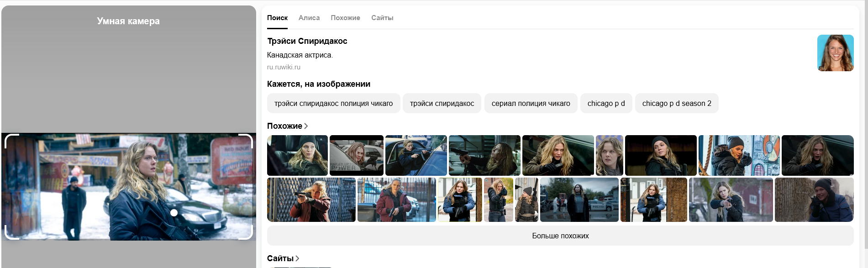Select chip трэйси спиридакос полиция чикаго

coord(333,103)
